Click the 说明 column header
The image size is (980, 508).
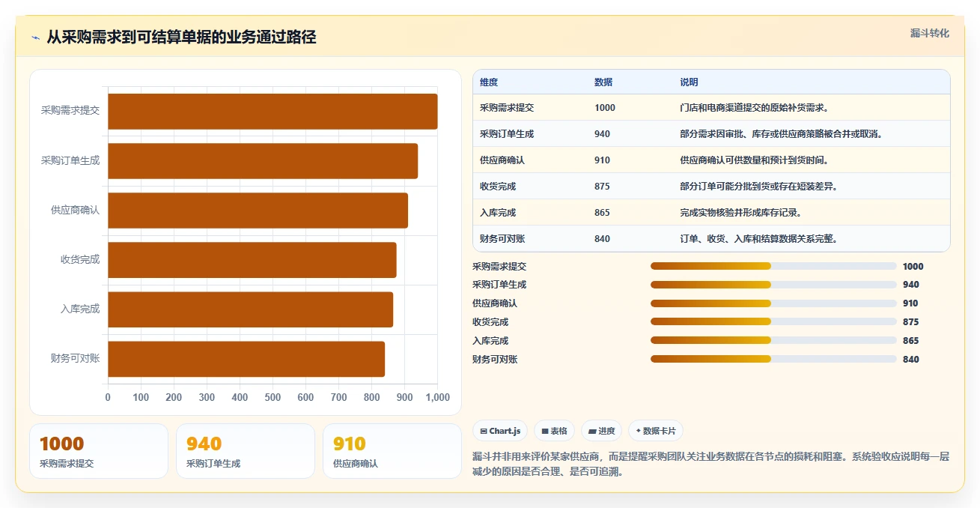(x=689, y=82)
